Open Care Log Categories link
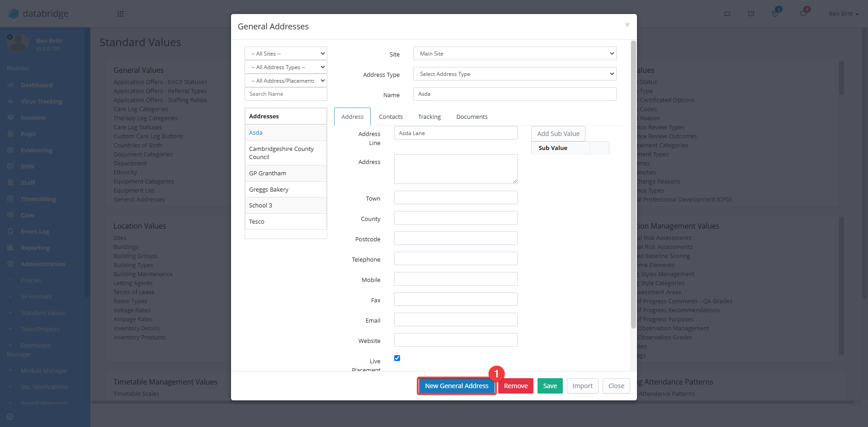This screenshot has height=427, width=868. [141, 109]
